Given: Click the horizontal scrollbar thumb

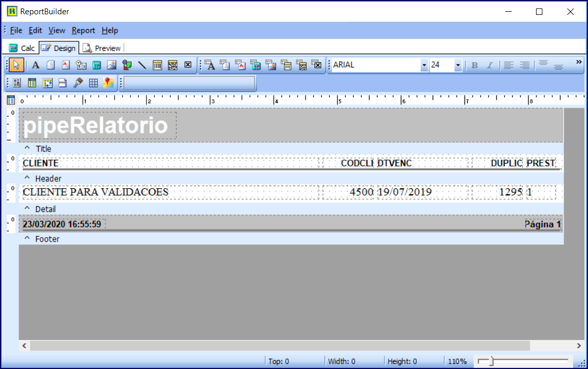Looking at the screenshot, I should click(280, 346).
